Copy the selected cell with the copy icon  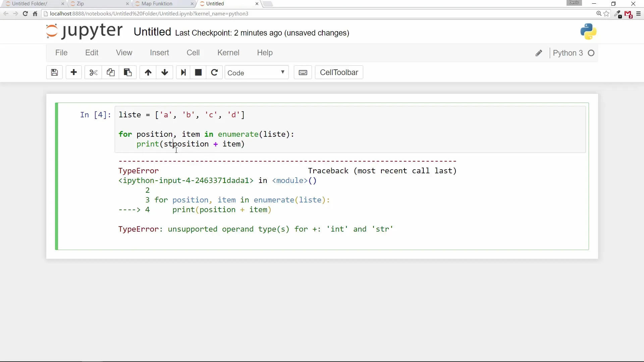tap(110, 72)
